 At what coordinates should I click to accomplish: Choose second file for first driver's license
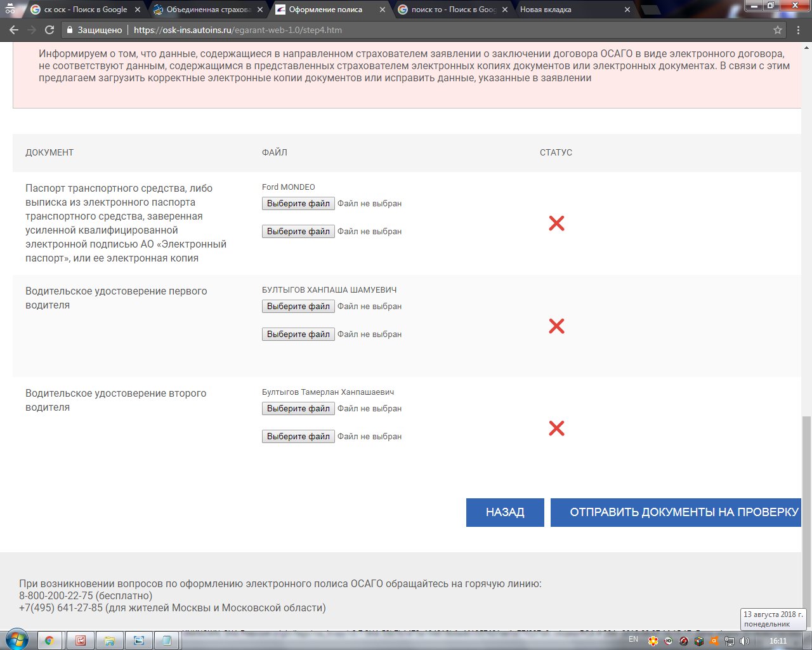click(x=298, y=335)
